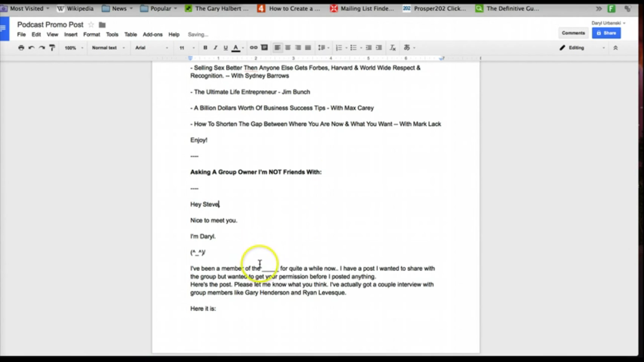Click the green F extension icon
The width and height of the screenshot is (644, 362).
coord(611,8)
